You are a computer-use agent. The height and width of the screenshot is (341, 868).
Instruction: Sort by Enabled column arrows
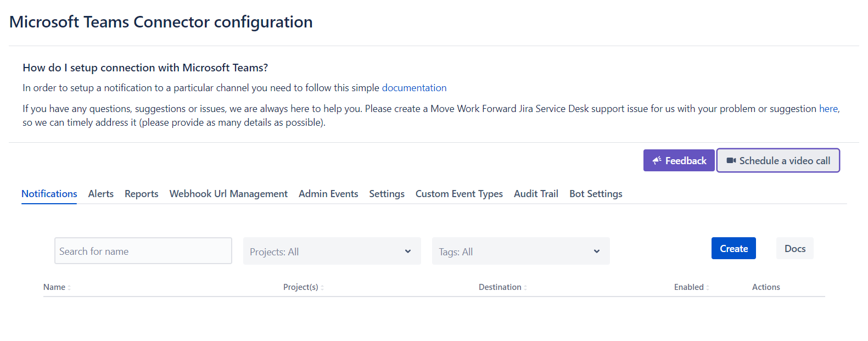pos(708,287)
